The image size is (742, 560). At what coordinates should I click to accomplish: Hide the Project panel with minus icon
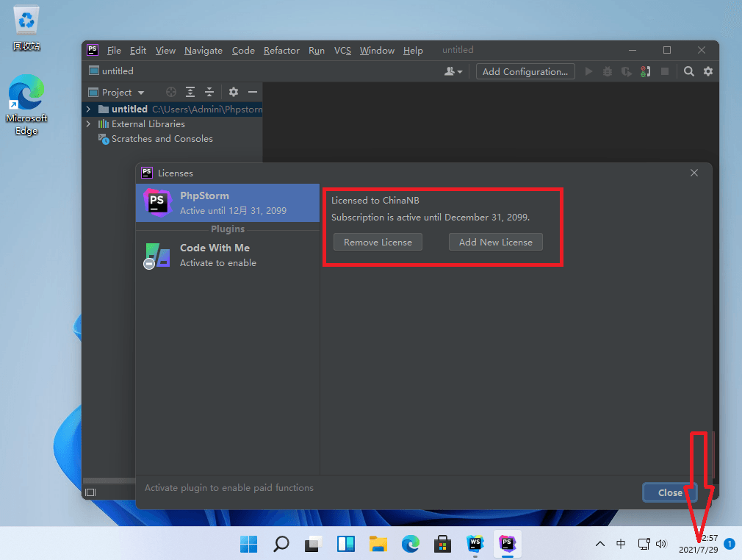click(253, 92)
